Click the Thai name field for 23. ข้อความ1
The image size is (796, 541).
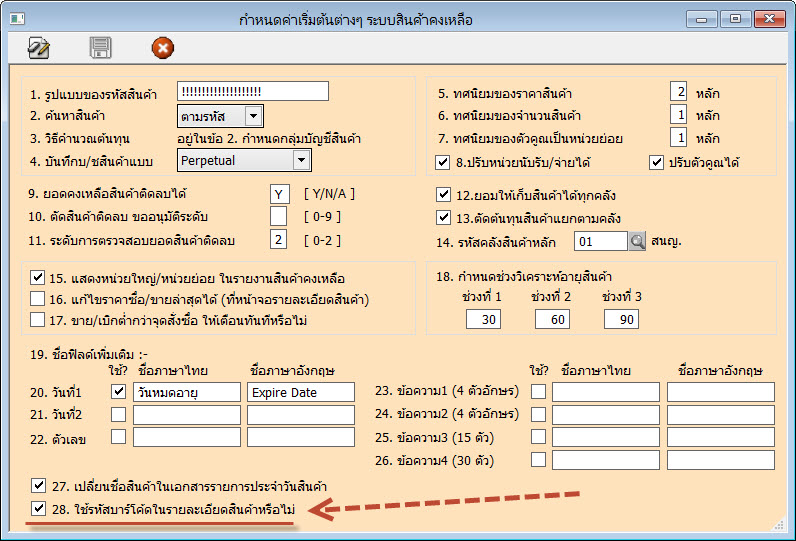606,392
